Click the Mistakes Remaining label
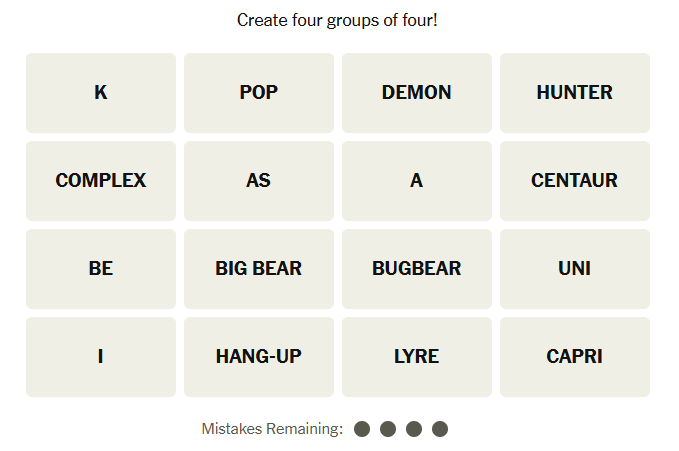The image size is (679, 451). [272, 429]
